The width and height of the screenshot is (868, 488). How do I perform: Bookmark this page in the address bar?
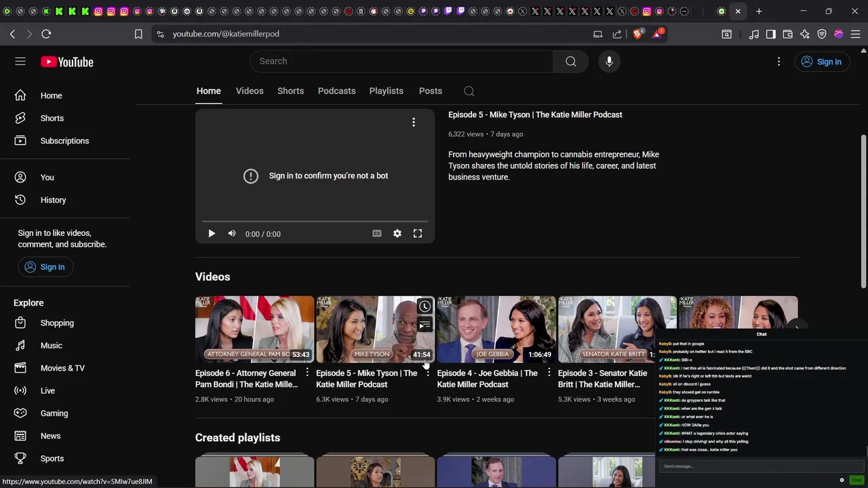(138, 34)
